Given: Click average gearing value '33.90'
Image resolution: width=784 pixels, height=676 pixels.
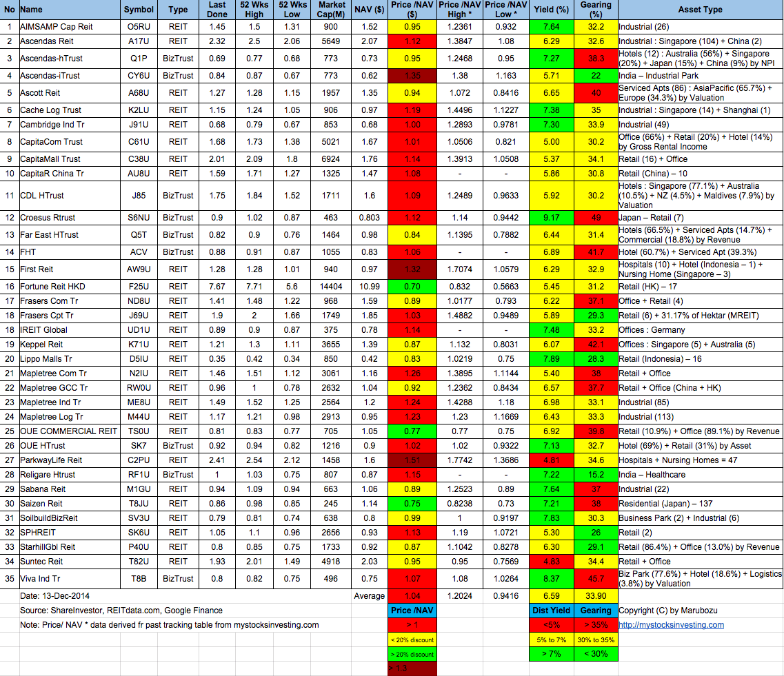Looking at the screenshot, I should tap(596, 596).
